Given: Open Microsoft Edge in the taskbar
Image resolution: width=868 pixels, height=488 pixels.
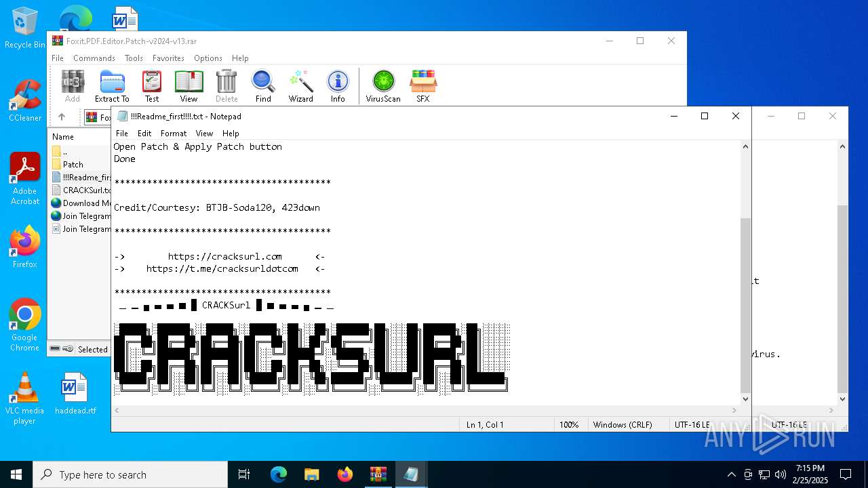Looking at the screenshot, I should (279, 474).
